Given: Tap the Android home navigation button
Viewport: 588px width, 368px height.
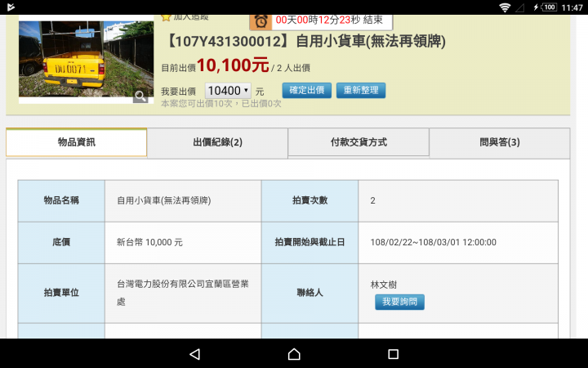Looking at the screenshot, I should point(294,354).
